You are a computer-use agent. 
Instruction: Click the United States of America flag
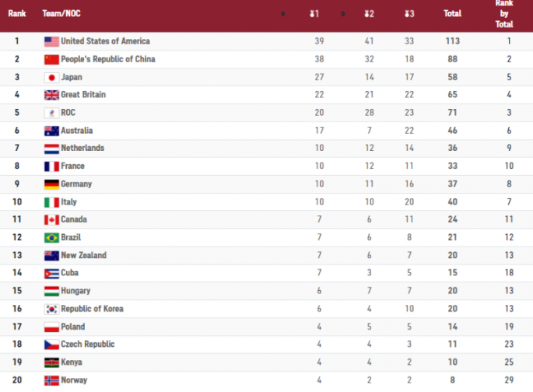pyautogui.click(x=51, y=41)
